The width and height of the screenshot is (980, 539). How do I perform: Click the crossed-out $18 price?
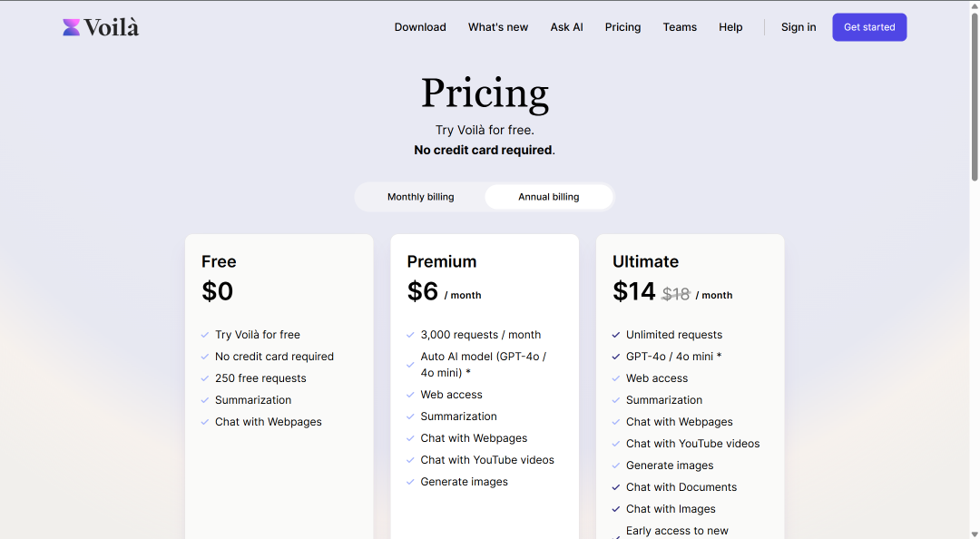pyautogui.click(x=676, y=294)
